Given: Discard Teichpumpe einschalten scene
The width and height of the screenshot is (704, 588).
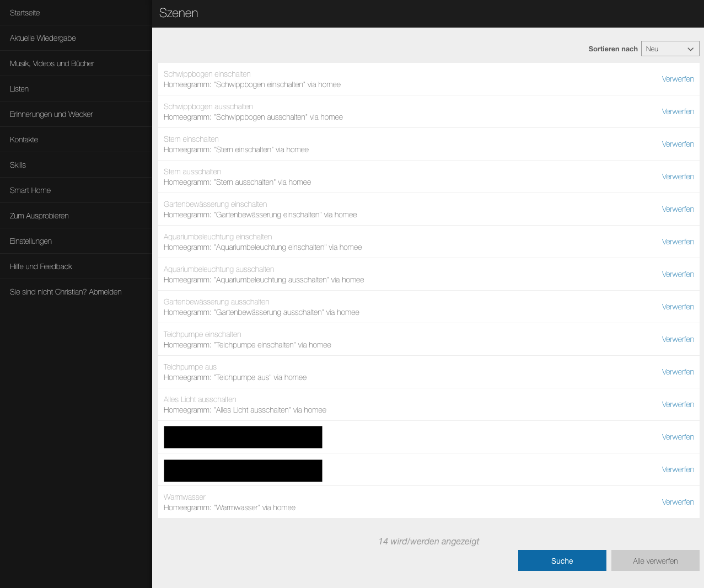Looking at the screenshot, I should click(x=678, y=339).
